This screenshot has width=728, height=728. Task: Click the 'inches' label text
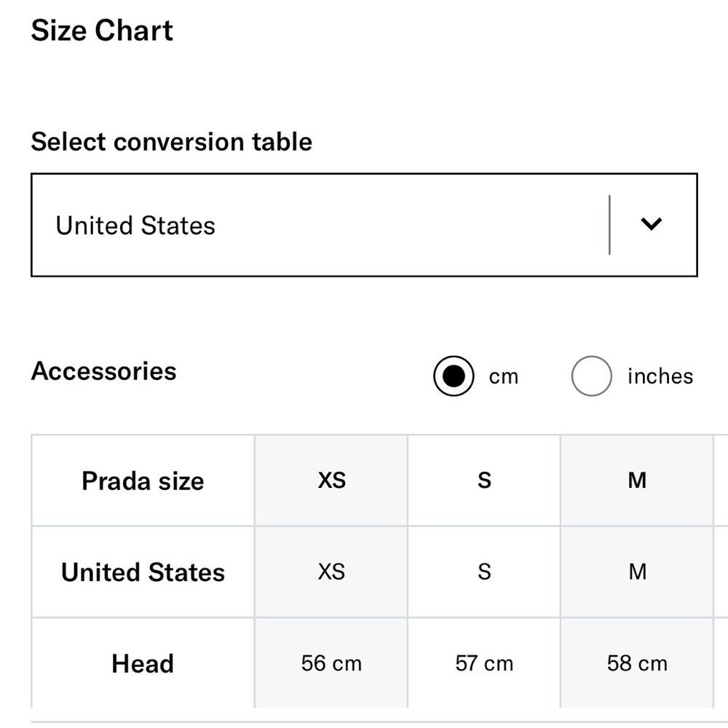pyautogui.click(x=660, y=376)
